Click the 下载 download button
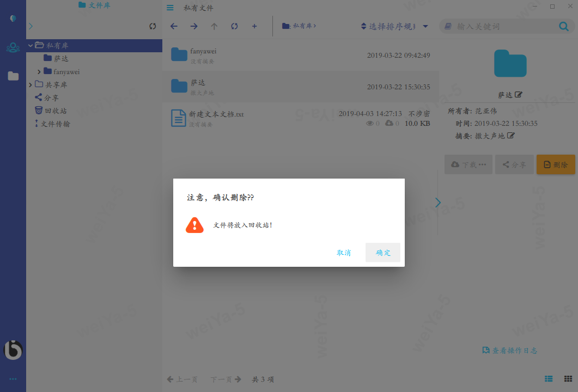578x392 pixels. [468, 164]
